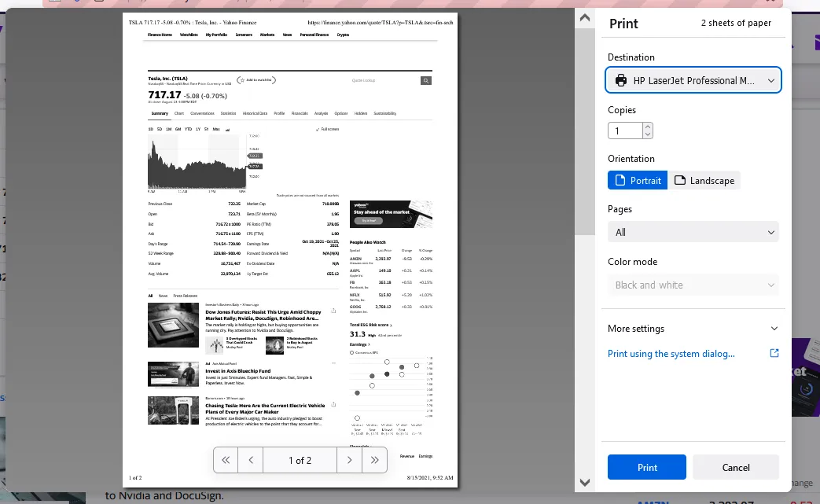Decrease copies with the down stepper arrow

coord(648,134)
